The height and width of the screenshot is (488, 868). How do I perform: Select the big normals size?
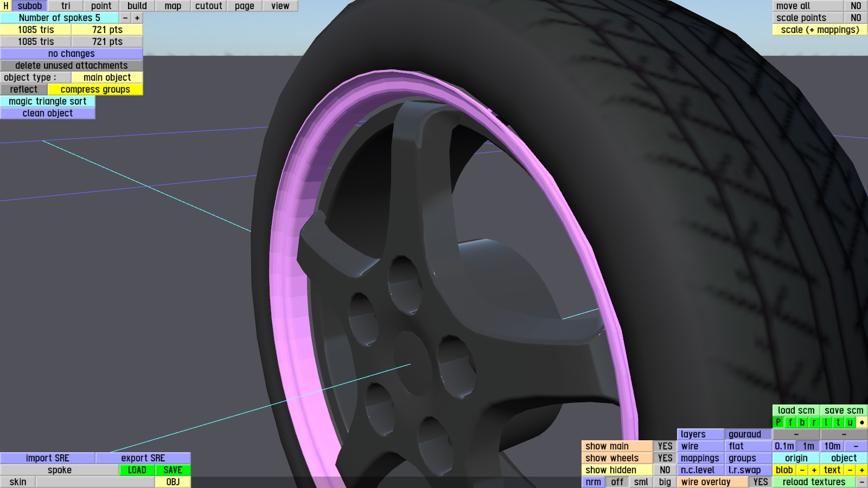(x=665, y=482)
